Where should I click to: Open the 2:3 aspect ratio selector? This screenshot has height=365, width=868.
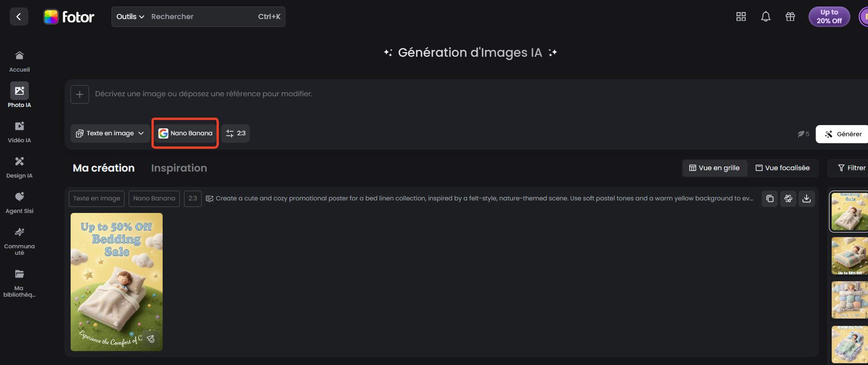236,133
